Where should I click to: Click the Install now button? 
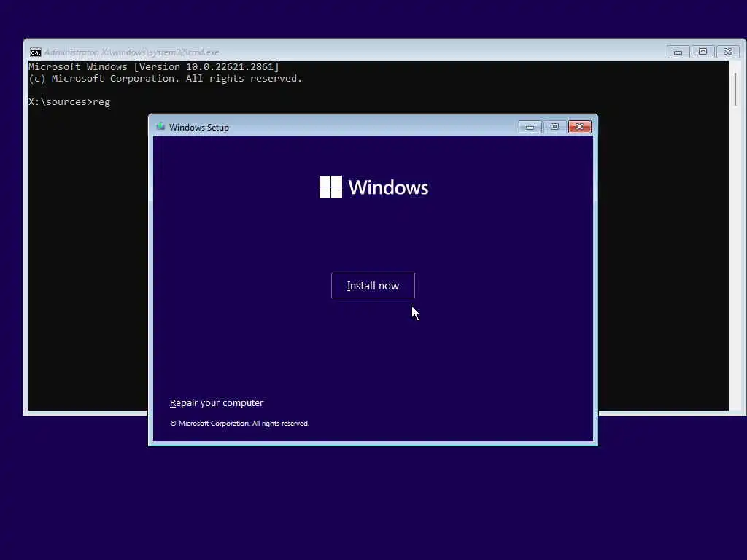(373, 286)
